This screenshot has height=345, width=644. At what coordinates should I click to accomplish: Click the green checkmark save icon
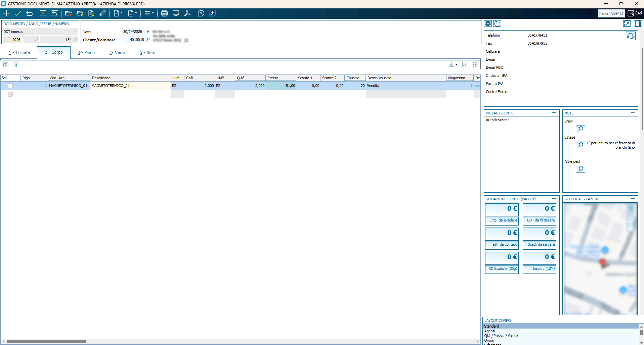tap(18, 13)
